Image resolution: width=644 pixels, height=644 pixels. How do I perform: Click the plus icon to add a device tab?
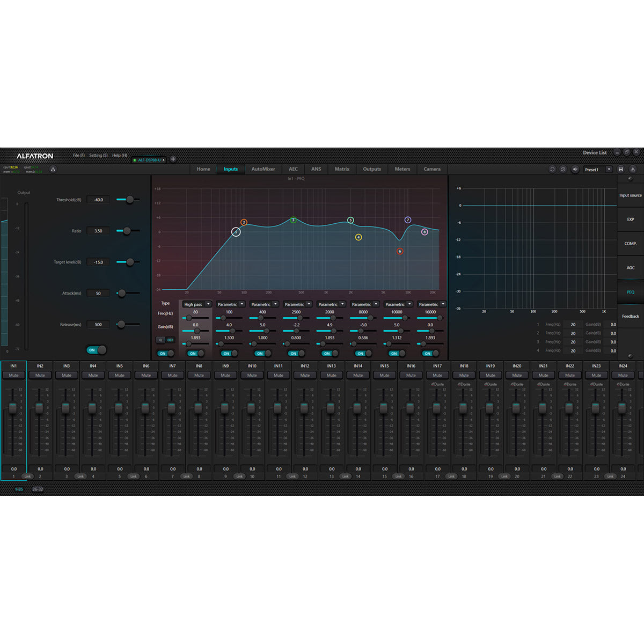click(x=173, y=159)
